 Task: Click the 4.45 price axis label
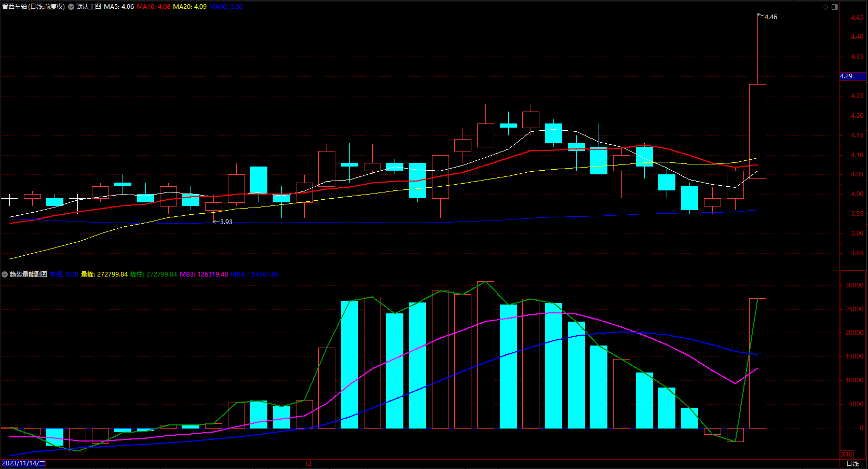(x=857, y=18)
